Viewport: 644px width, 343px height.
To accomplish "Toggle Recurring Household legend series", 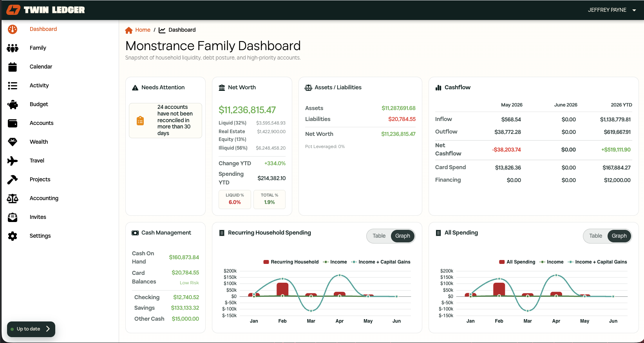I will [291, 262].
